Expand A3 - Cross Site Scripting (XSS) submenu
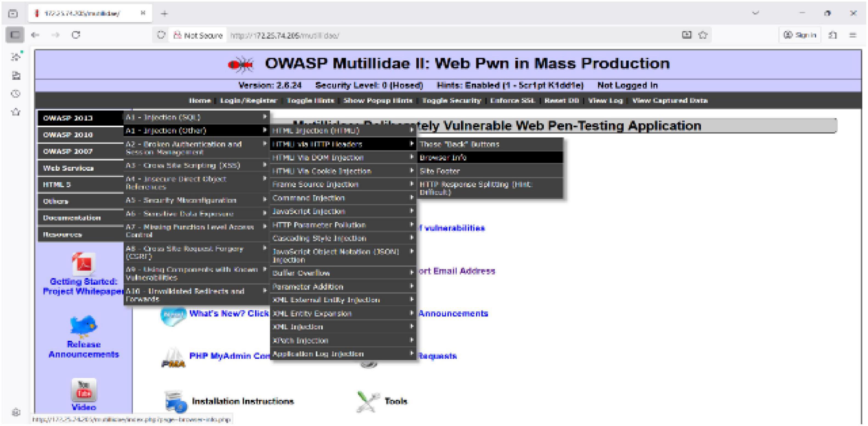Screen dimensions: 868x426 click(197, 166)
